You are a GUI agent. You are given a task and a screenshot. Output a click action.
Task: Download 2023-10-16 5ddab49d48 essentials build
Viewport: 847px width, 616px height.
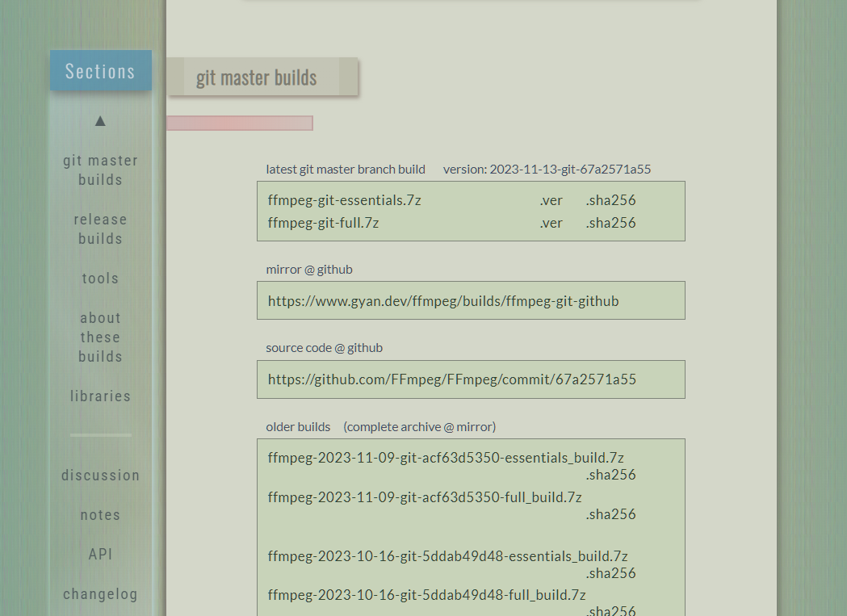pos(447,556)
